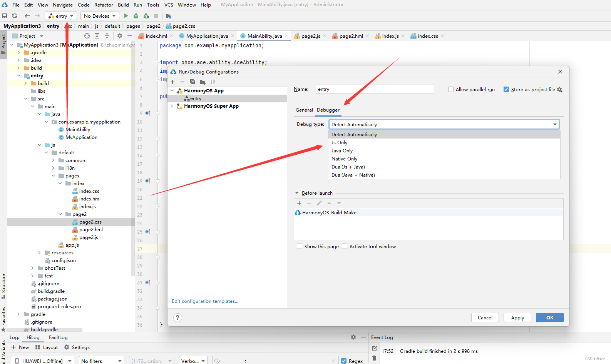Sync files with the refresh icon
611x364 pixels.
pyautogui.click(x=15, y=16)
